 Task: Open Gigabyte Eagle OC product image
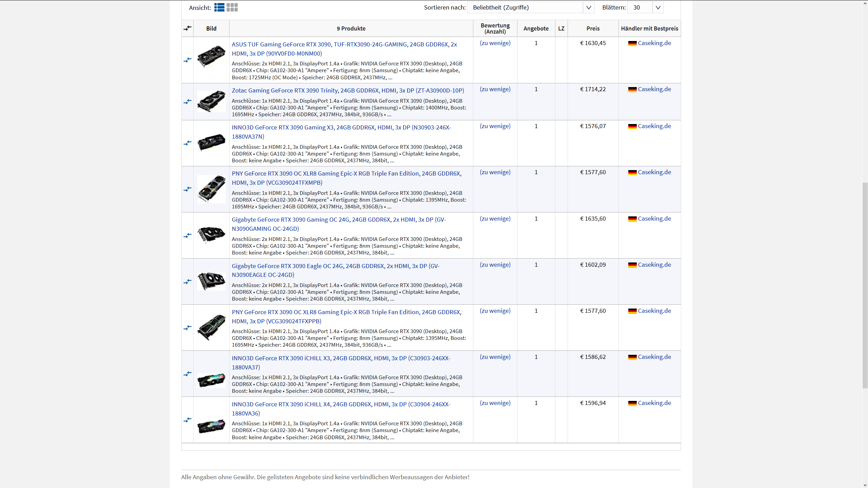(x=211, y=281)
